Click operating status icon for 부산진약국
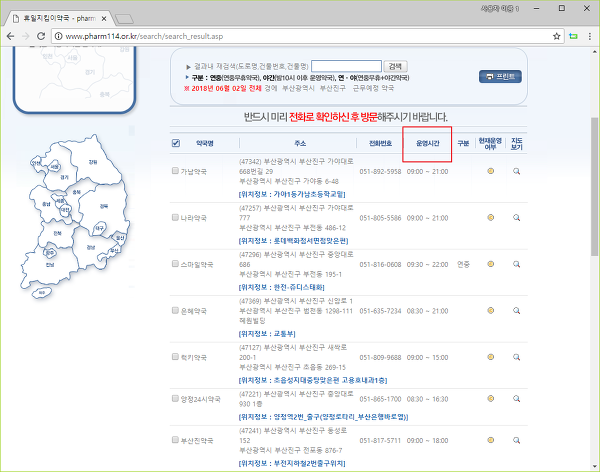This screenshot has width=600, height=472. click(491, 440)
